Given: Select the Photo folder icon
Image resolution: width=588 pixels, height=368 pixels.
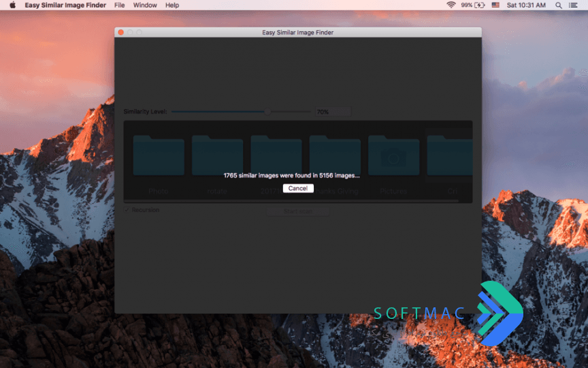Looking at the screenshot, I should tap(159, 155).
